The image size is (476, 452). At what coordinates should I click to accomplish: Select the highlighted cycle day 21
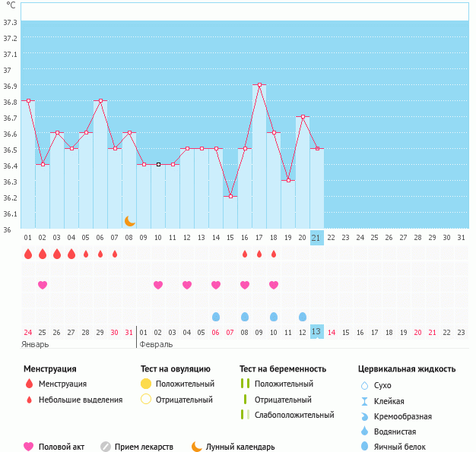(x=317, y=238)
